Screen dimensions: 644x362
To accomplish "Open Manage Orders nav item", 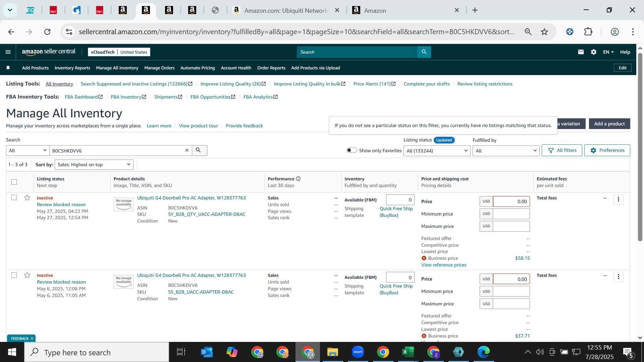I will pyautogui.click(x=159, y=68).
